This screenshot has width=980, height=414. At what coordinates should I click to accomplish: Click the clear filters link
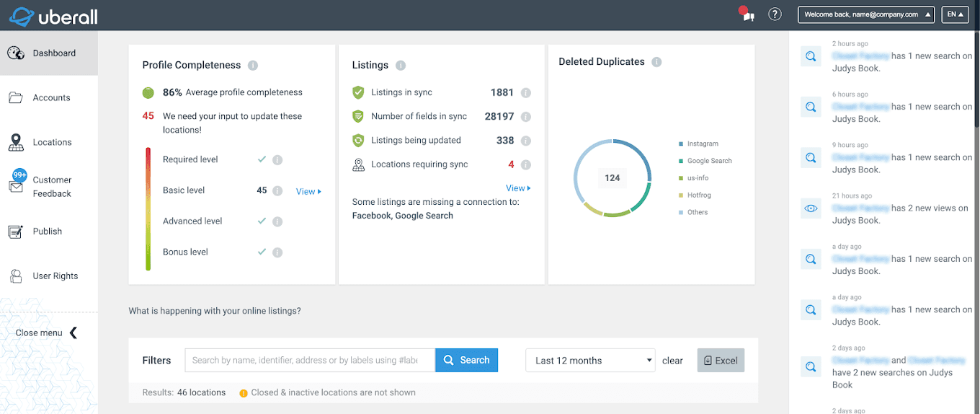pos(672,361)
